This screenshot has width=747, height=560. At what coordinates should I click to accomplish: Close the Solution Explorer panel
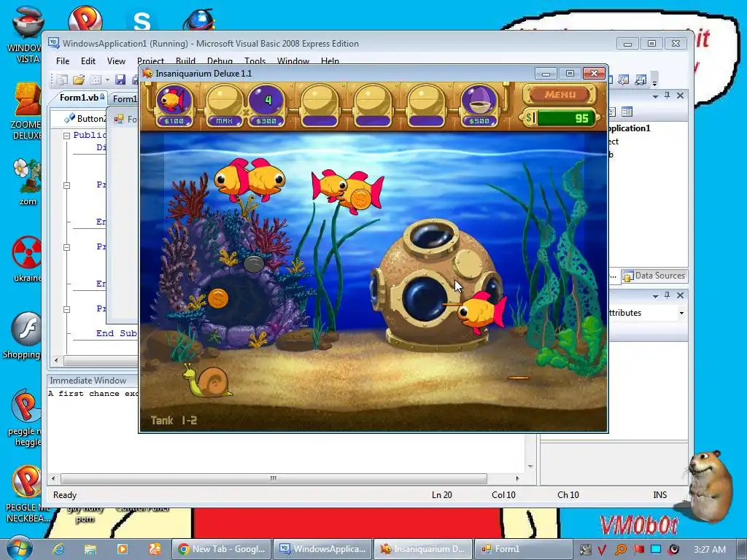(681, 96)
